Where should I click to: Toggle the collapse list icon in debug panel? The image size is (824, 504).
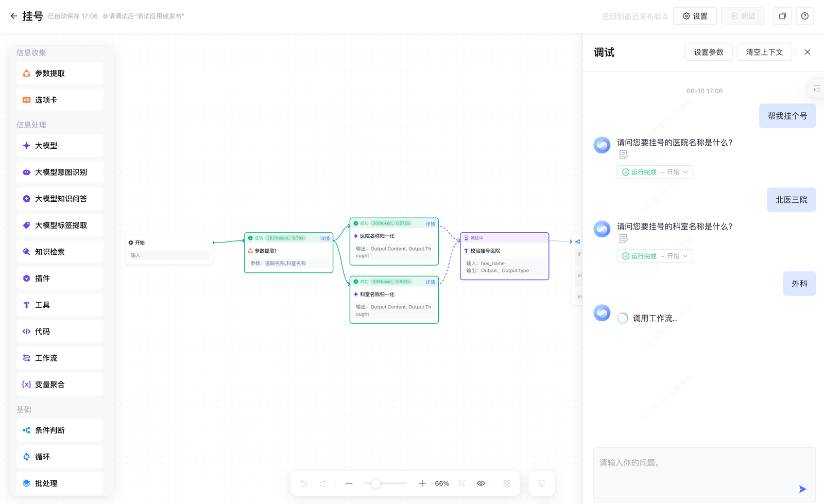(x=816, y=89)
